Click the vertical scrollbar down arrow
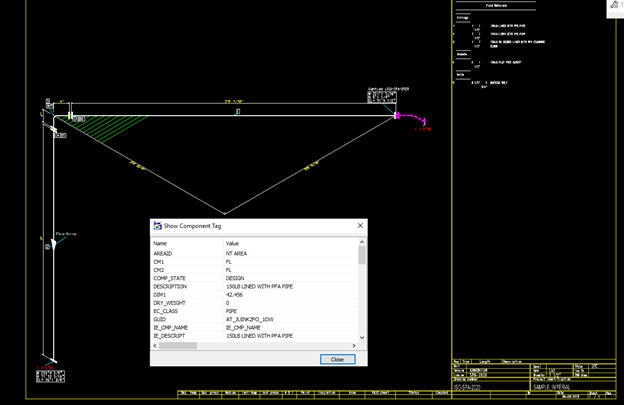This screenshot has width=624, height=405. [x=362, y=337]
